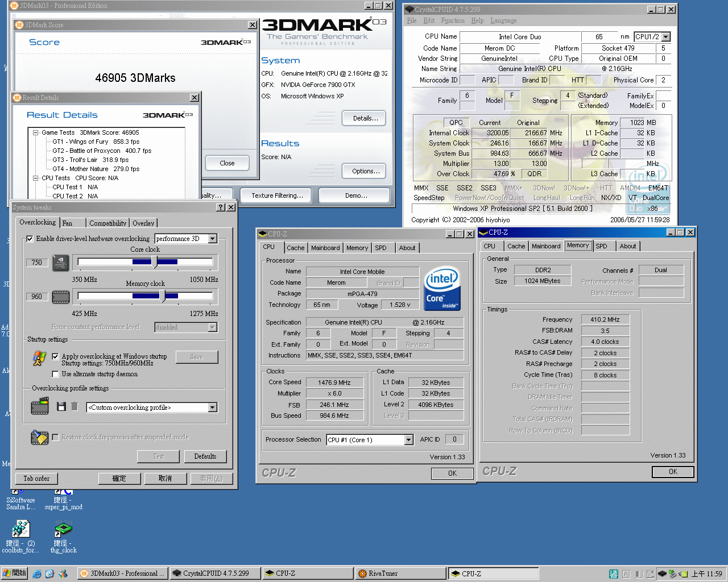Click Texture Filtering button in 3DMark03
The width and height of the screenshot is (728, 582).
click(277, 196)
